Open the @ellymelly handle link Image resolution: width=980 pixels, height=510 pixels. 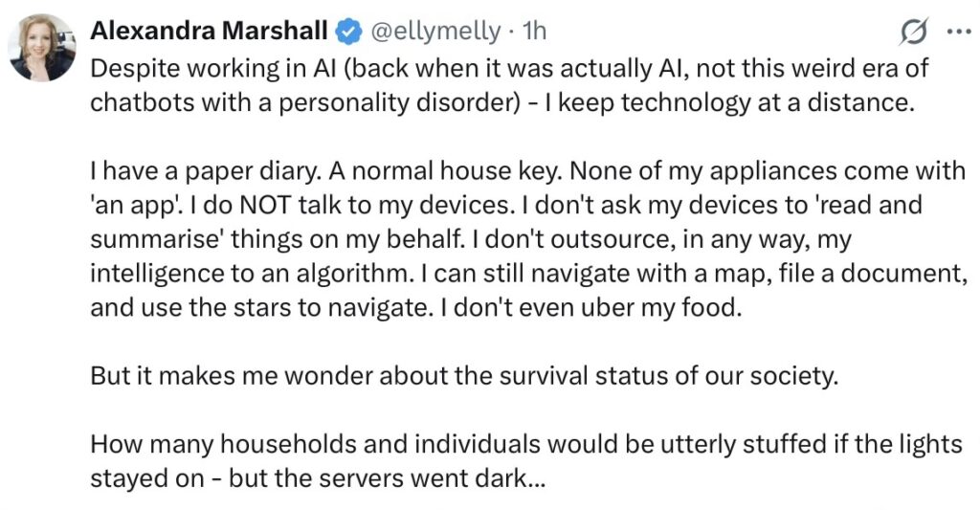tap(434, 32)
